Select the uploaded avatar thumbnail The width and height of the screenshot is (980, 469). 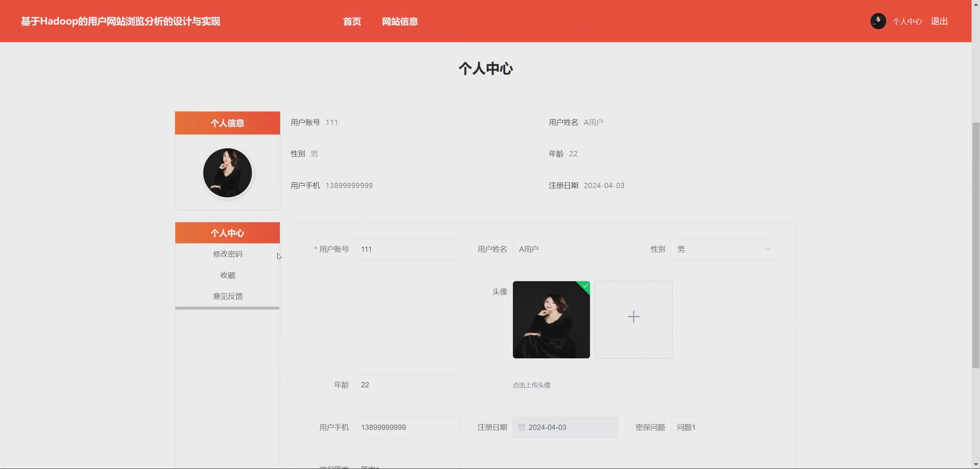tap(551, 320)
